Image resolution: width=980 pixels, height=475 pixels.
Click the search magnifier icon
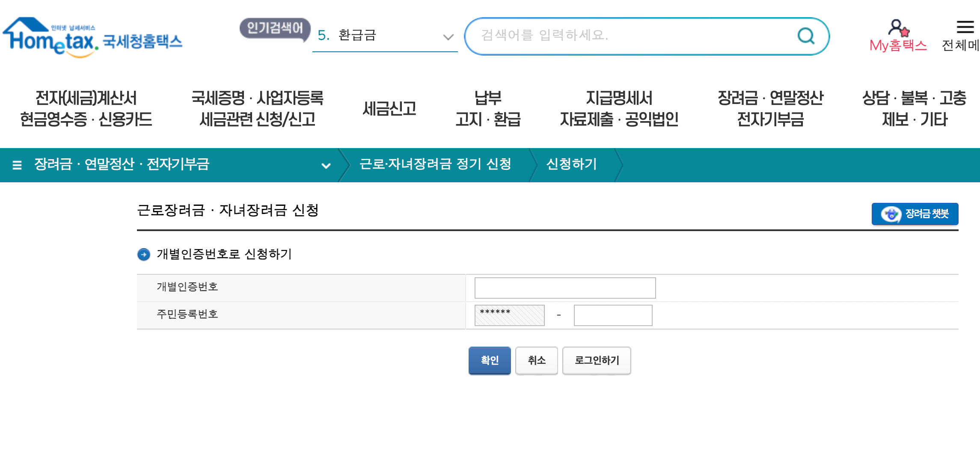pos(806,36)
